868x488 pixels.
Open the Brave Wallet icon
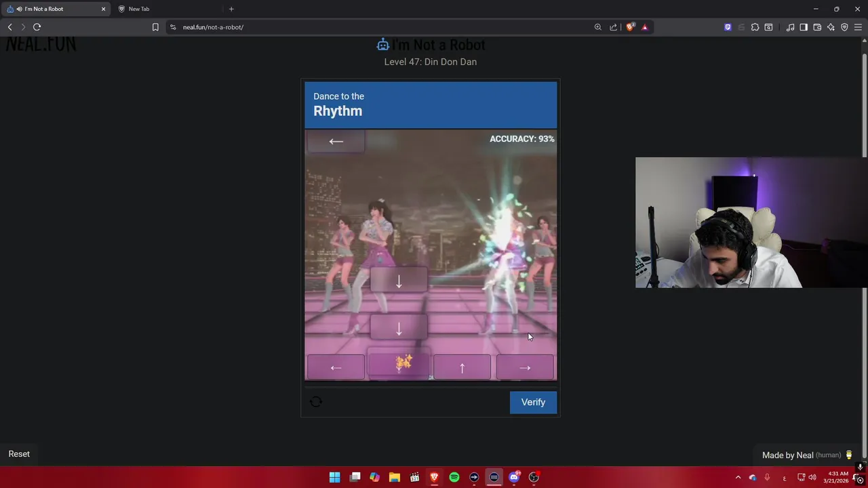click(x=817, y=27)
